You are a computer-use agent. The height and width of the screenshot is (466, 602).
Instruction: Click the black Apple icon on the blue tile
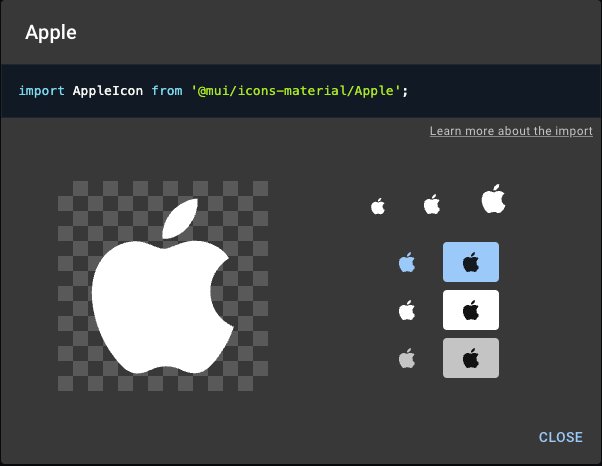coord(471,262)
